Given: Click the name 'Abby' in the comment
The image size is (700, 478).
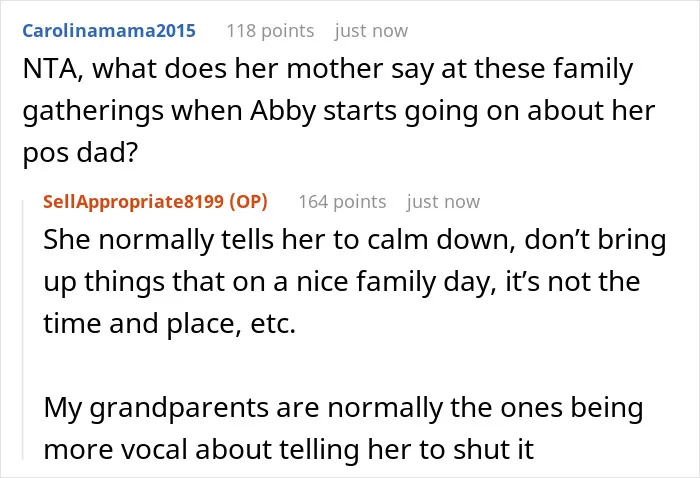Looking at the screenshot, I should [283, 111].
